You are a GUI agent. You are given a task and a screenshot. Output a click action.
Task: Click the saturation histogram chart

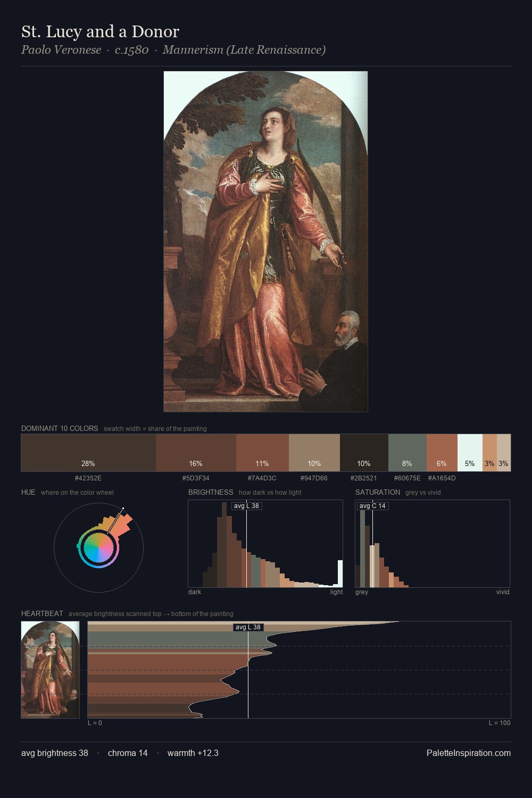pos(433,544)
